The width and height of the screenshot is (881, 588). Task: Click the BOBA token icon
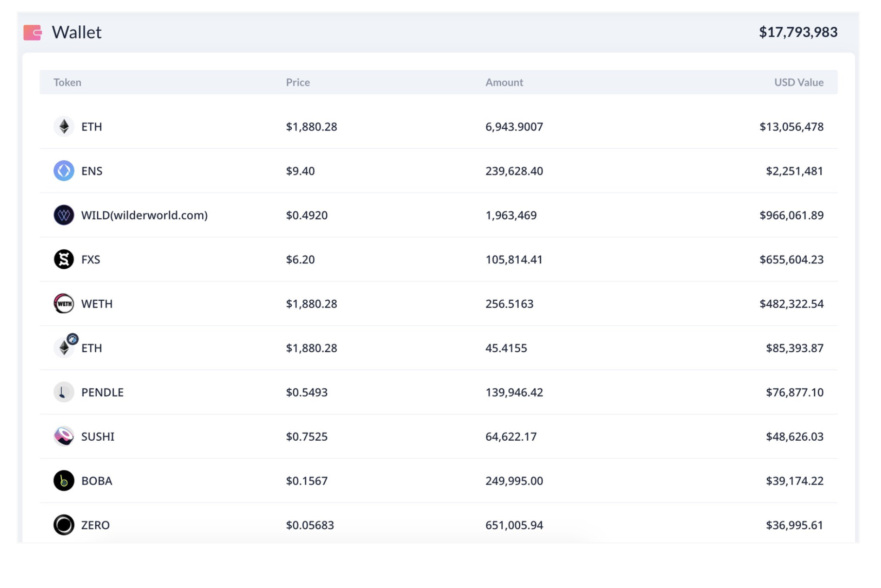64,481
